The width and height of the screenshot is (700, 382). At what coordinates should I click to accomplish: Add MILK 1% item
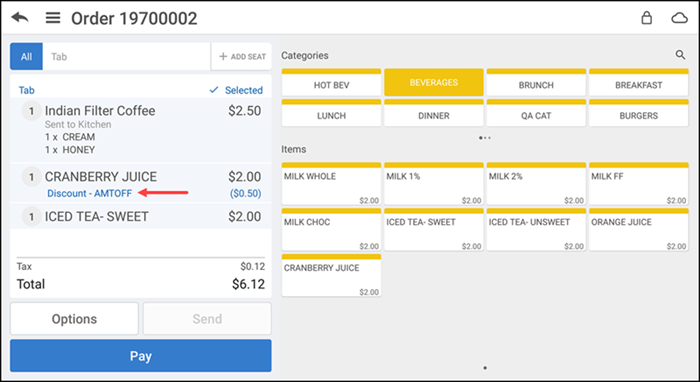(x=434, y=184)
